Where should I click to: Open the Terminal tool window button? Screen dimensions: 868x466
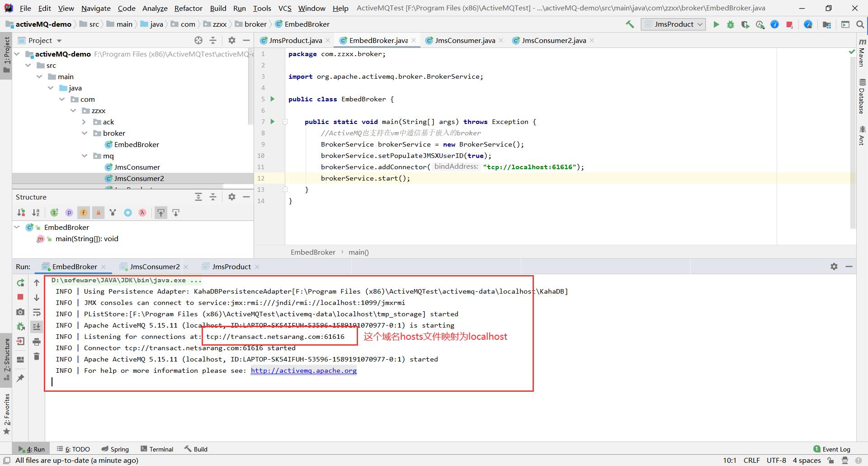coord(157,449)
